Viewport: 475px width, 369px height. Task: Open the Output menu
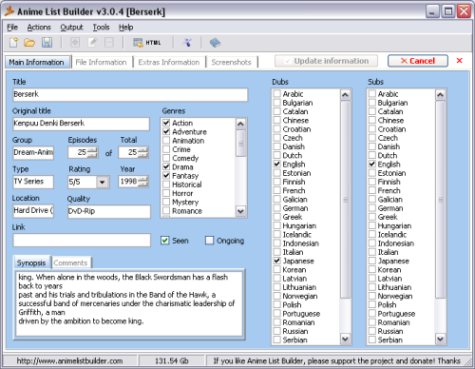coord(72,27)
